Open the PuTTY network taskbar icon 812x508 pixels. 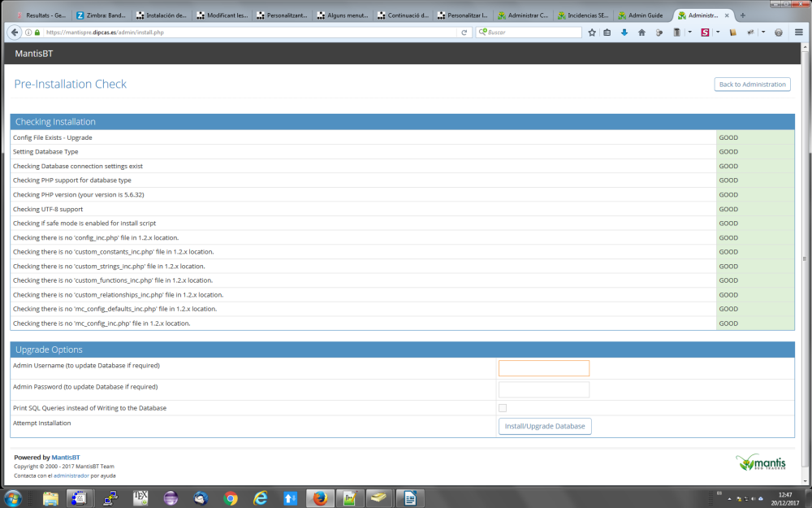coord(110,498)
